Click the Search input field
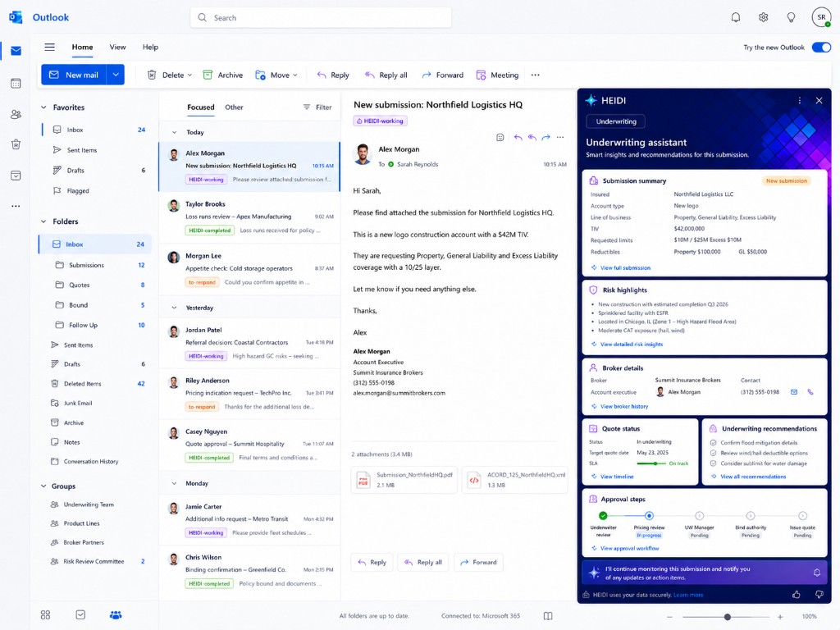 point(321,18)
